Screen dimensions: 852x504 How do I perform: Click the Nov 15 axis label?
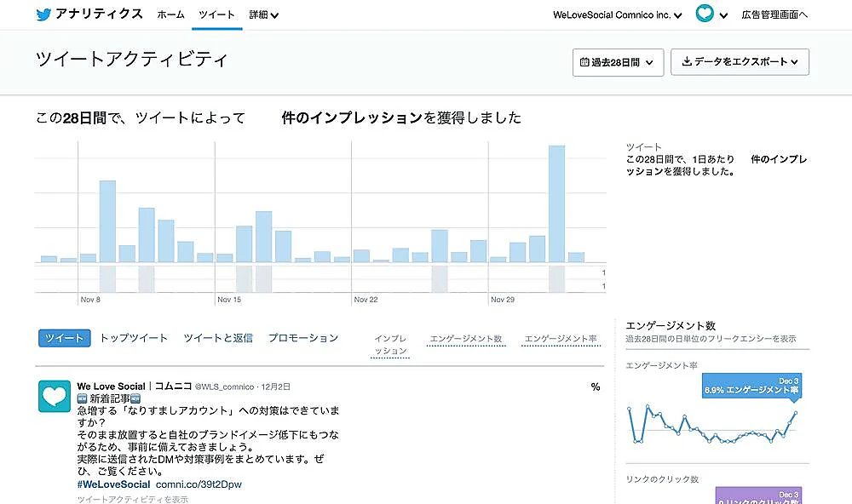click(x=228, y=300)
